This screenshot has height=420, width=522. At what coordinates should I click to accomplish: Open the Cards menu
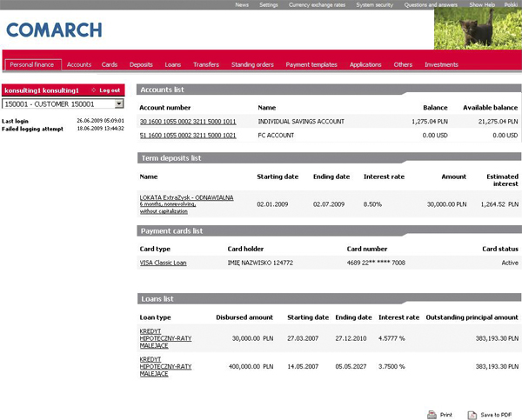(110, 64)
